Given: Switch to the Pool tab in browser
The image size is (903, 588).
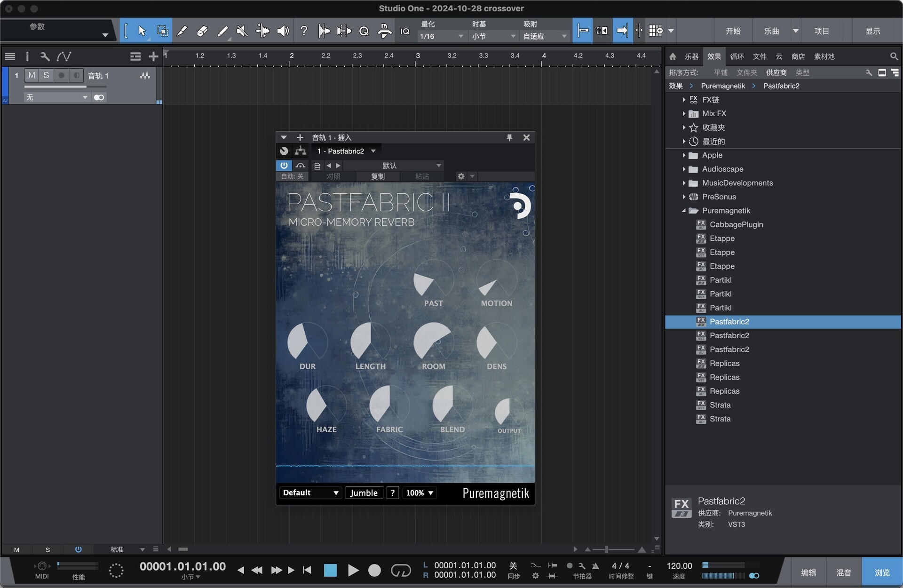Looking at the screenshot, I should click(x=824, y=56).
